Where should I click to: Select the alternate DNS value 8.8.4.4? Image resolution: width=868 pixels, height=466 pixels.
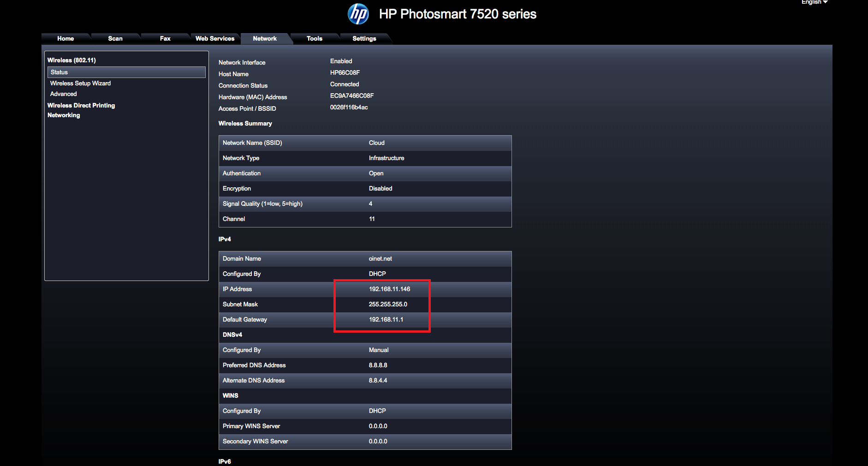point(378,381)
